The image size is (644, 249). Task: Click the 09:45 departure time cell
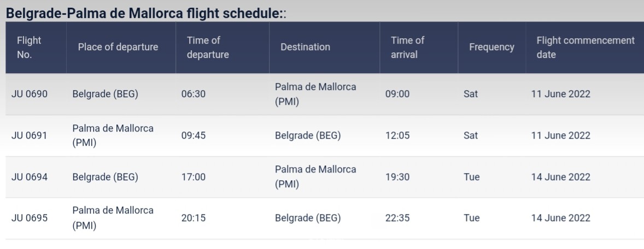click(193, 135)
